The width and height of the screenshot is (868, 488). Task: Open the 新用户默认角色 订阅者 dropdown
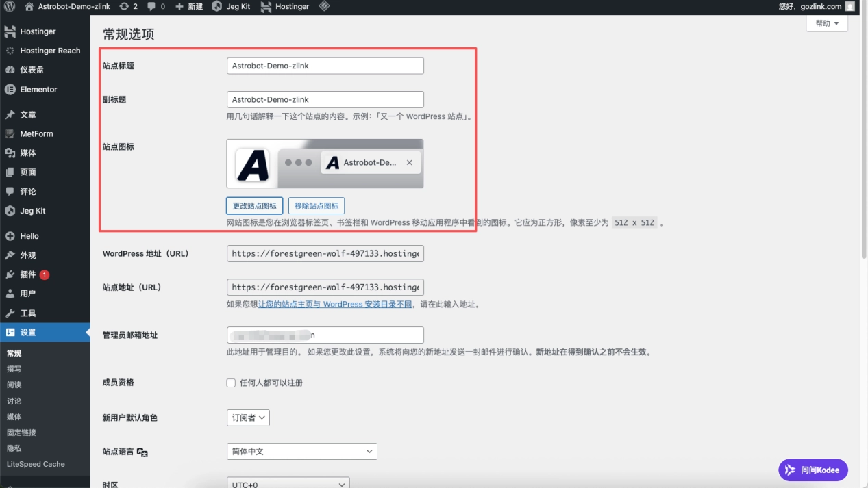pyautogui.click(x=248, y=418)
